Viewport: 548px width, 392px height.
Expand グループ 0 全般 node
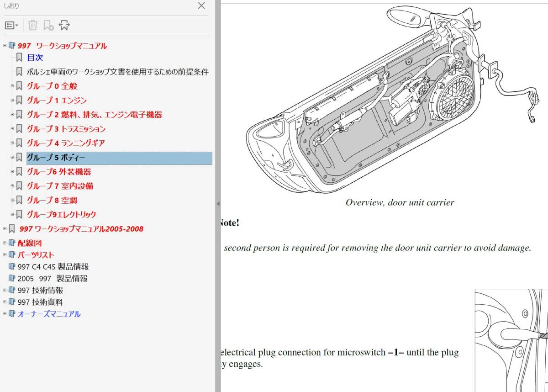[12, 86]
